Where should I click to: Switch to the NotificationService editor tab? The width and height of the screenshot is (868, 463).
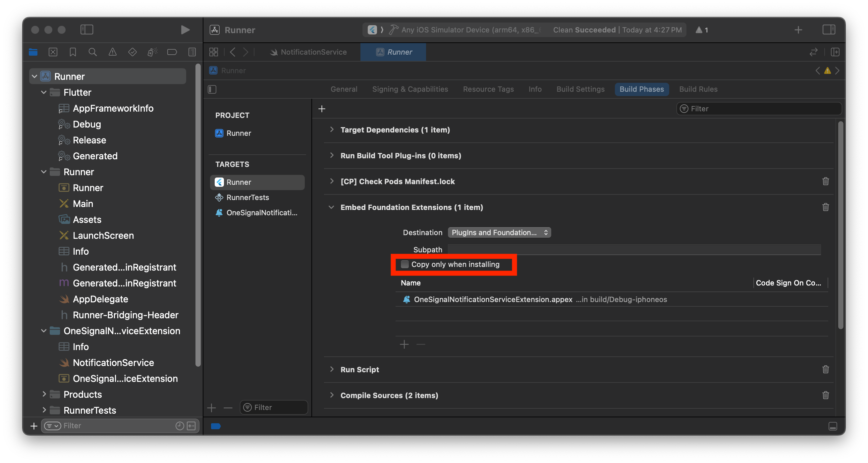(308, 52)
